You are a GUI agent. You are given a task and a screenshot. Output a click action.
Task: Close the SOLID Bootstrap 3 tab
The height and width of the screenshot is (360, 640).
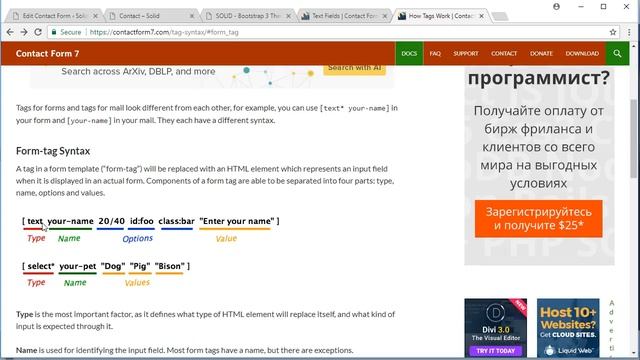289,16
